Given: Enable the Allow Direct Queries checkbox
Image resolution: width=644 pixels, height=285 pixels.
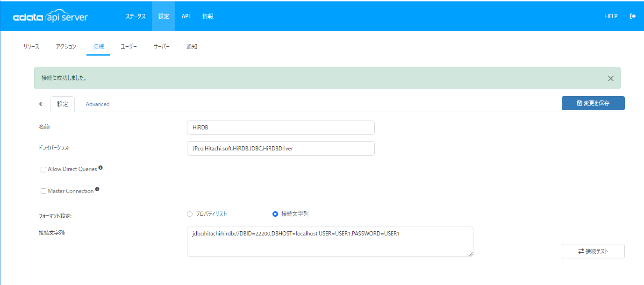Looking at the screenshot, I should coord(43,170).
